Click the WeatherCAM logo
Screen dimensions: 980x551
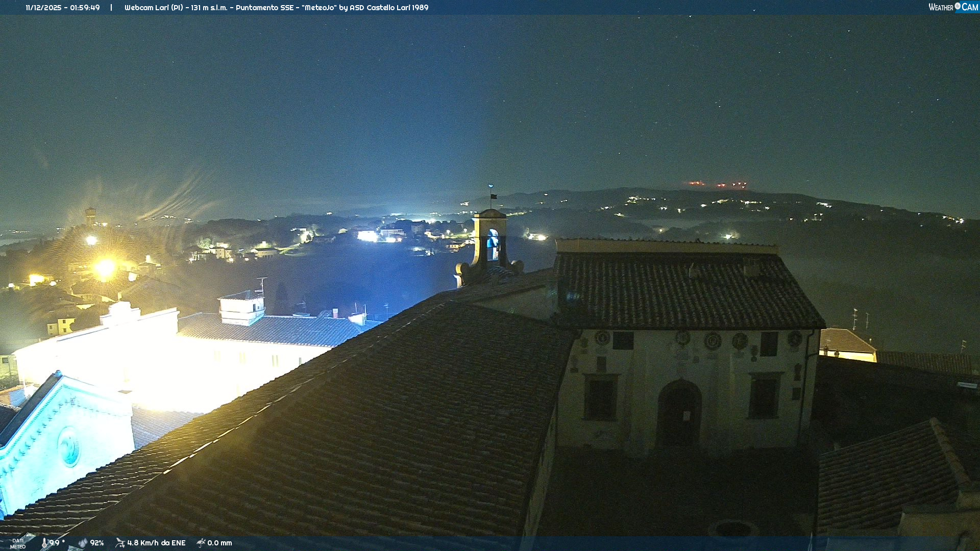953,7
